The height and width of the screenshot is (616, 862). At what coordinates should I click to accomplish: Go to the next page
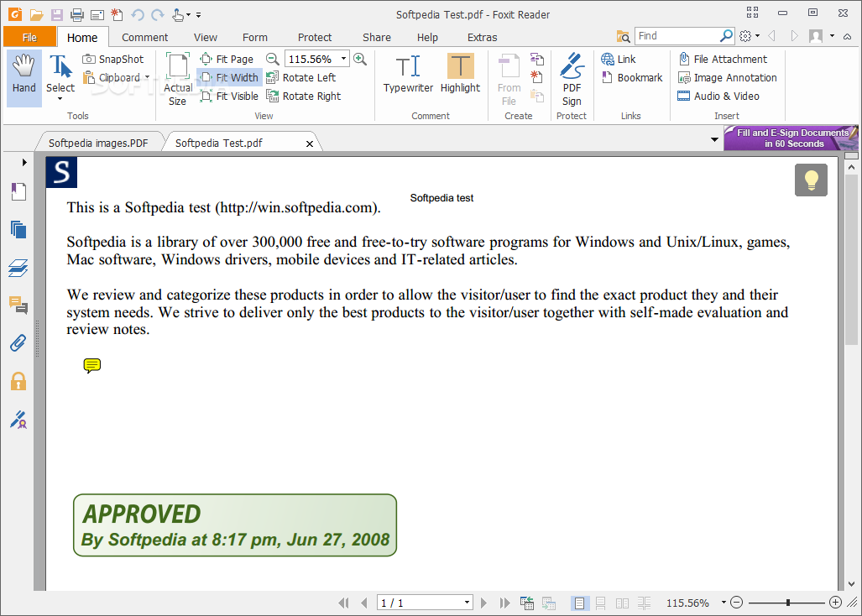coord(483,603)
